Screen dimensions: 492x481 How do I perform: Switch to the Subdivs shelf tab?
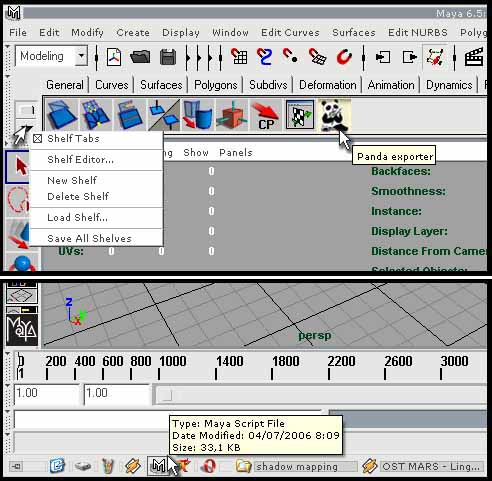[268, 85]
